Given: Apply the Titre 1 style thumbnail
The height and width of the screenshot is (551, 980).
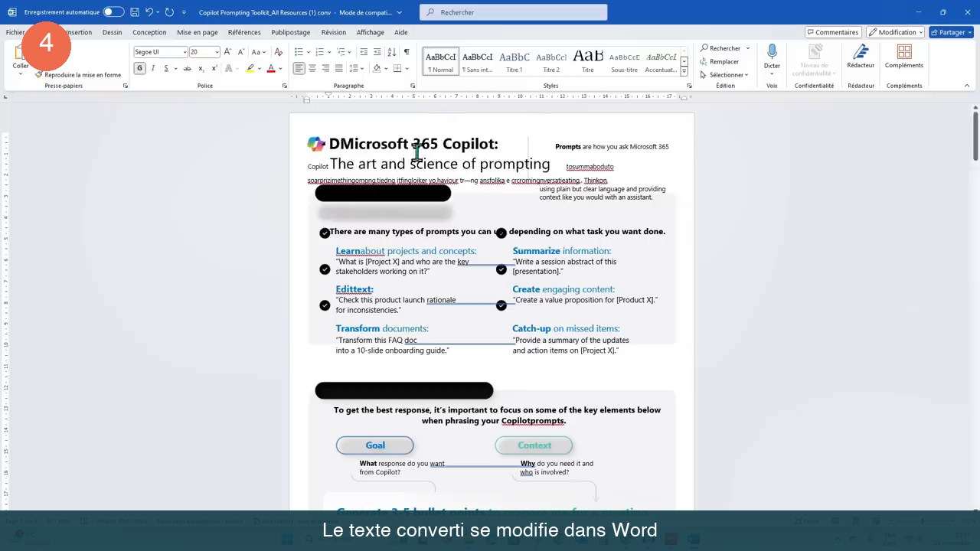Looking at the screenshot, I should [x=514, y=61].
